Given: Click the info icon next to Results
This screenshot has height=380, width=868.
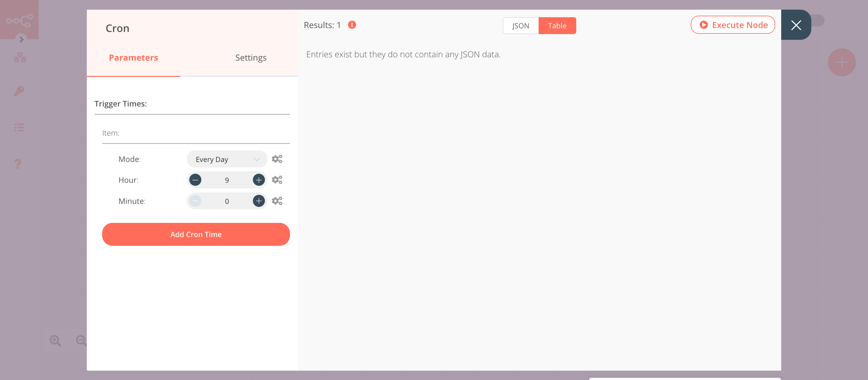Looking at the screenshot, I should tap(352, 25).
